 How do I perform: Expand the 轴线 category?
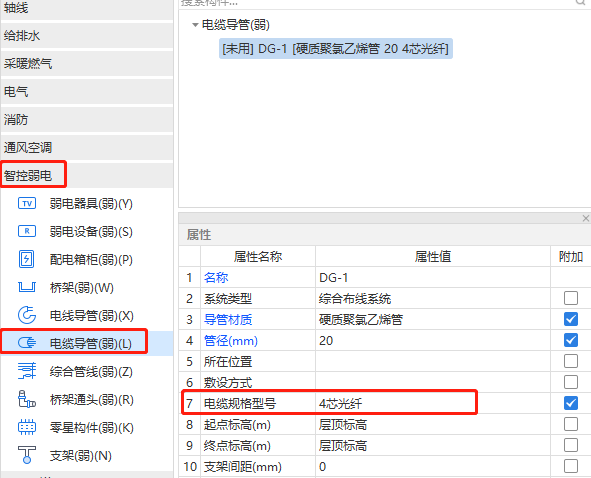87,8
